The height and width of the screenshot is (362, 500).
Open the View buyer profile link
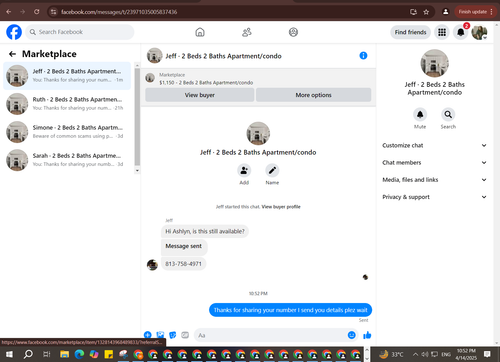coord(281,207)
